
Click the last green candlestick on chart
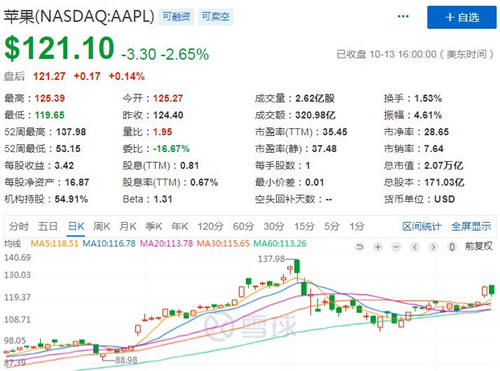(x=492, y=290)
